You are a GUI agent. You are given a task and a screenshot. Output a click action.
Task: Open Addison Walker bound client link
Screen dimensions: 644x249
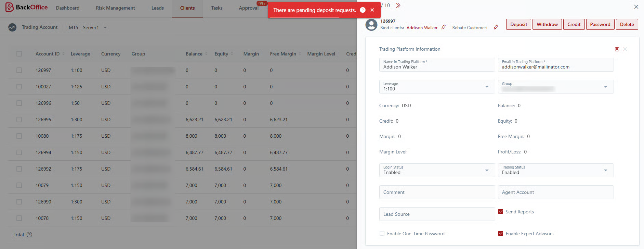pyautogui.click(x=422, y=28)
